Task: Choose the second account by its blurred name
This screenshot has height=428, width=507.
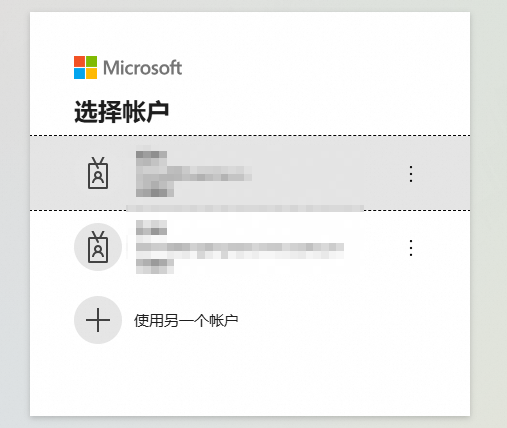Action: pyautogui.click(x=152, y=227)
